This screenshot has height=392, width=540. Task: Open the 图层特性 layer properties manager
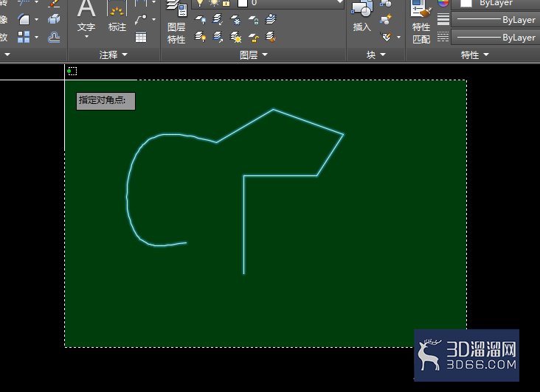pos(176,22)
